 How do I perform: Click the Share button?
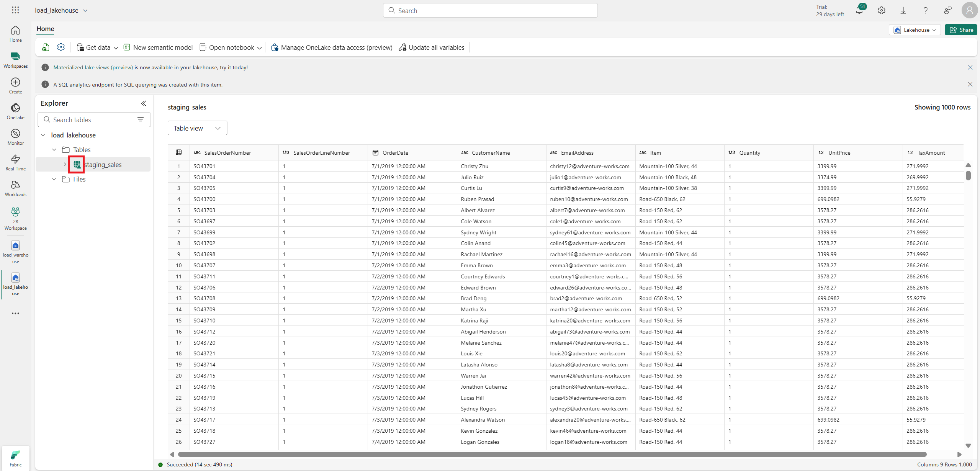961,30
